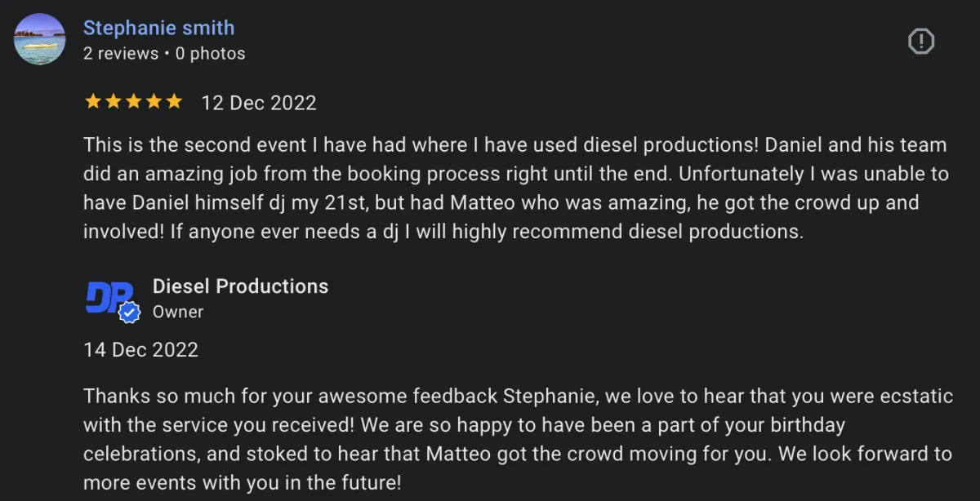Screen dimensions: 980x501
Task: Click the fourth star of the rating
Action: (154, 102)
